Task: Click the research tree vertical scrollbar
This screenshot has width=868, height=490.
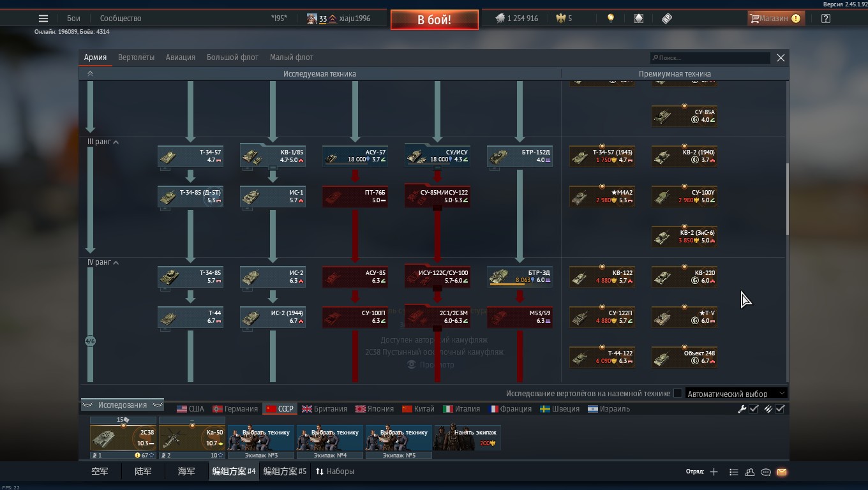Action: coord(787,199)
